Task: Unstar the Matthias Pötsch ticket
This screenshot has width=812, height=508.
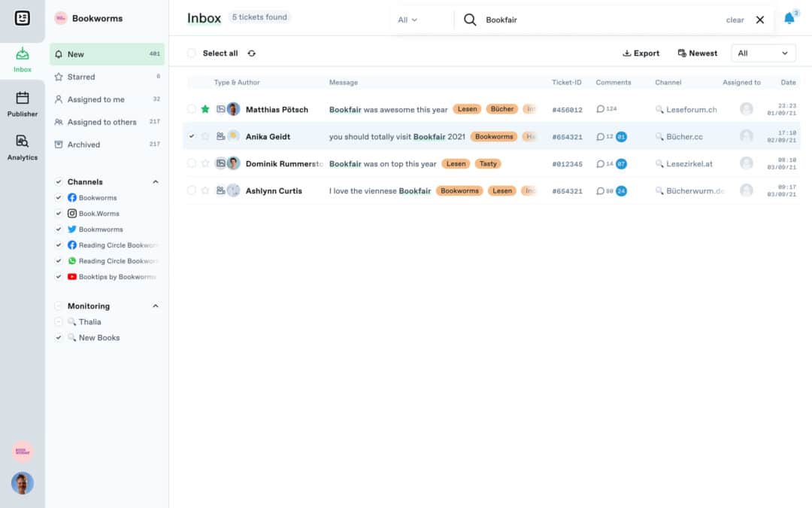Action: [205, 109]
